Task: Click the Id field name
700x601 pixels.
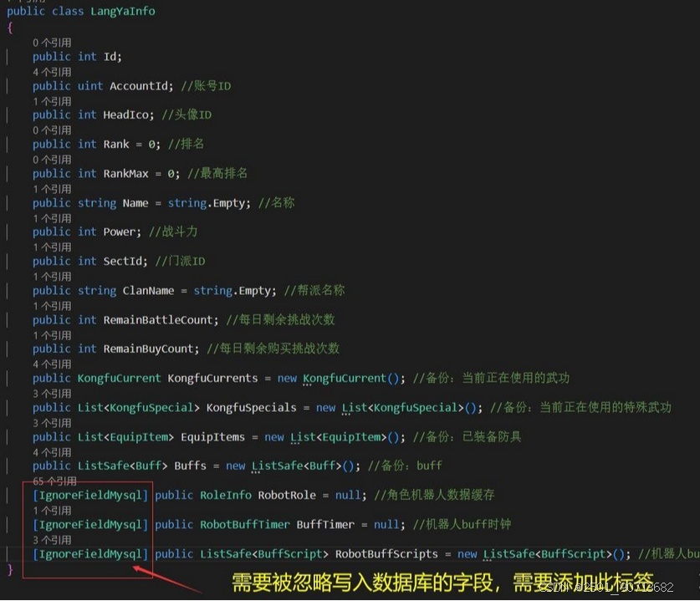Action: tap(110, 57)
